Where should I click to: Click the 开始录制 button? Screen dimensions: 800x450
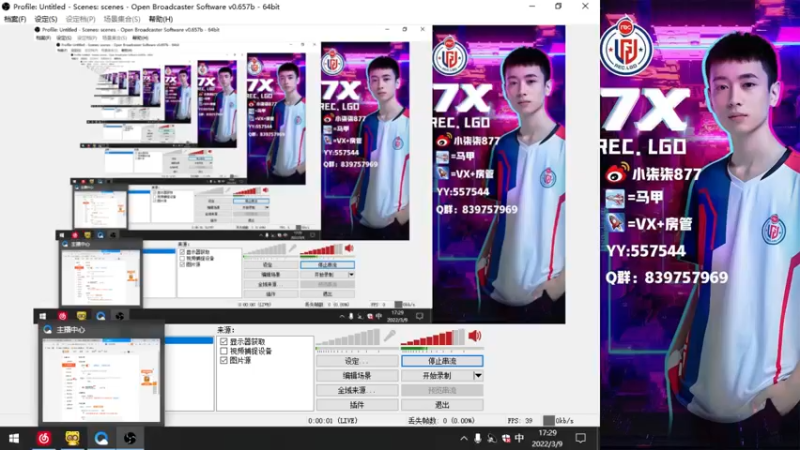click(437, 376)
